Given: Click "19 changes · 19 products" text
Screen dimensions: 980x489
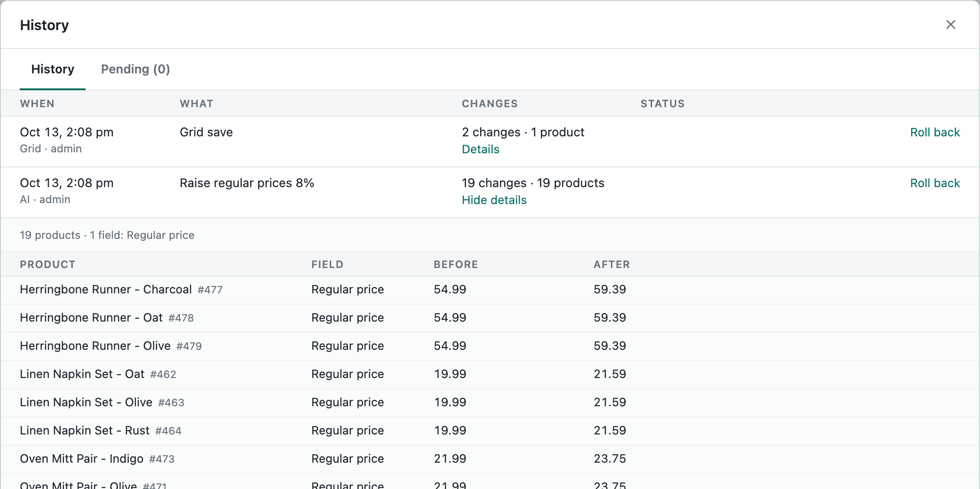Looking at the screenshot, I should (533, 183).
